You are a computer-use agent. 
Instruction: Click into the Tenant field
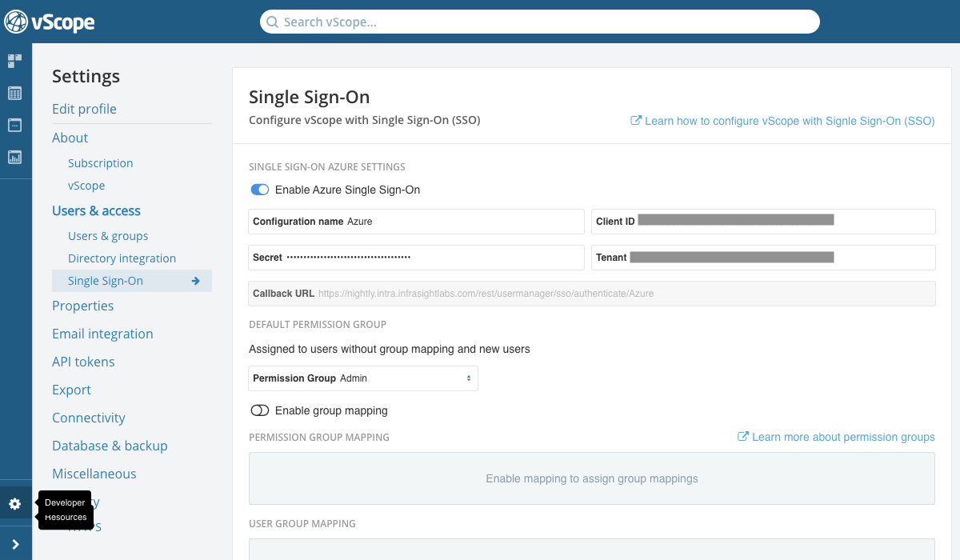point(763,258)
